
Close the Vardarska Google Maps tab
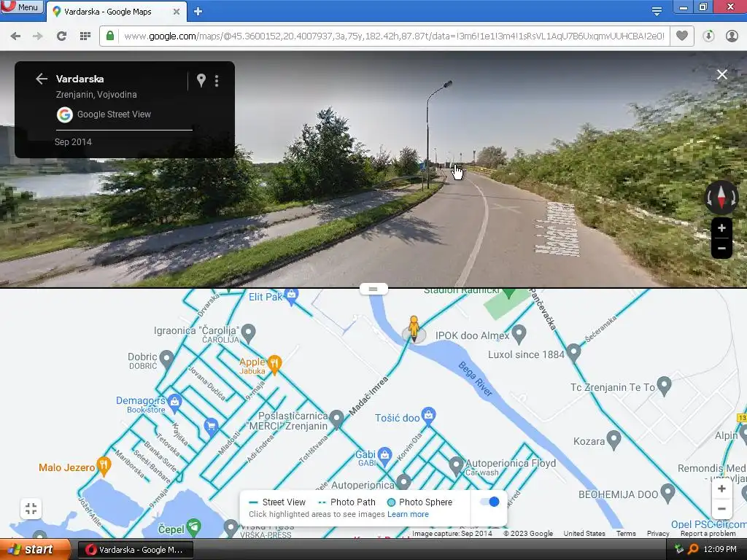[x=177, y=12]
